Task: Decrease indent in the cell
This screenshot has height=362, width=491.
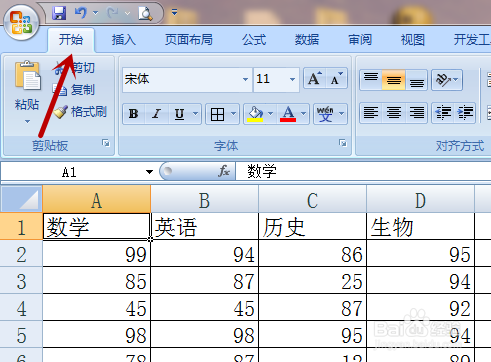Action: pyautogui.click(x=443, y=113)
